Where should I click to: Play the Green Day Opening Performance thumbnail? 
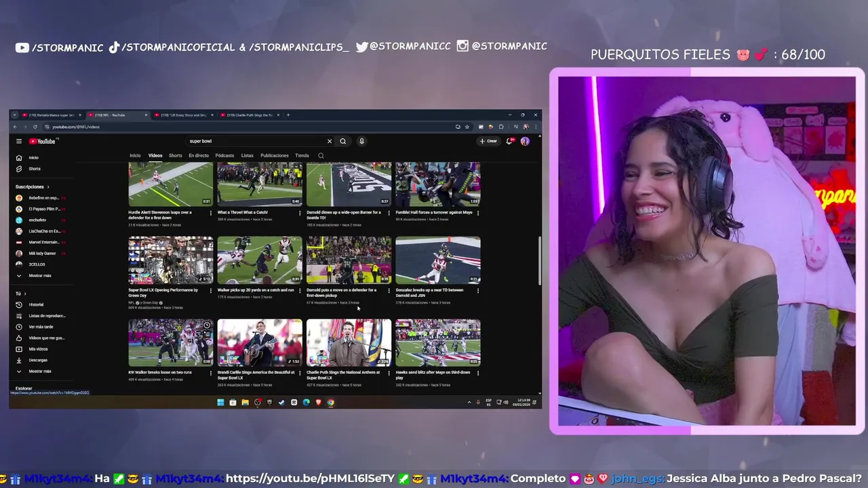[x=171, y=260]
